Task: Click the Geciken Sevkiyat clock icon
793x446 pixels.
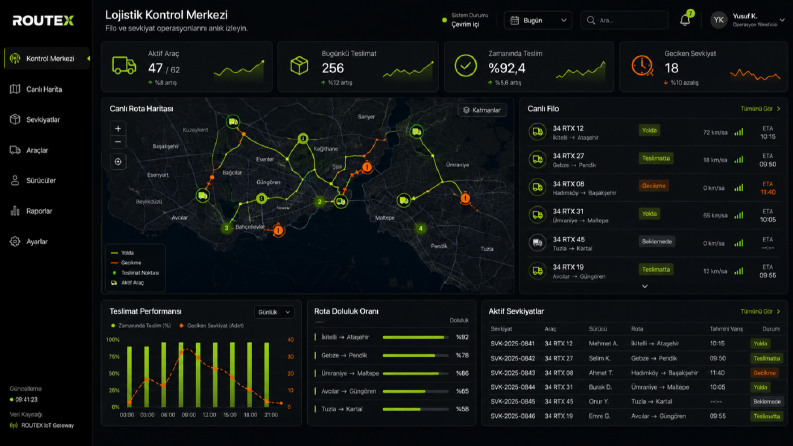Action: (x=642, y=66)
